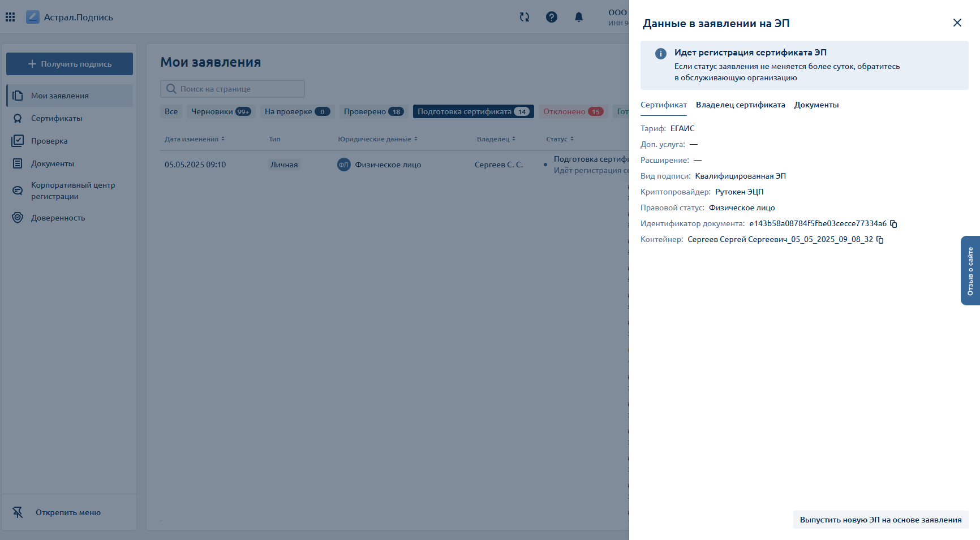Open the Отзыв о сайте side tab
Image resolution: width=980 pixels, height=540 pixels.
coord(970,271)
